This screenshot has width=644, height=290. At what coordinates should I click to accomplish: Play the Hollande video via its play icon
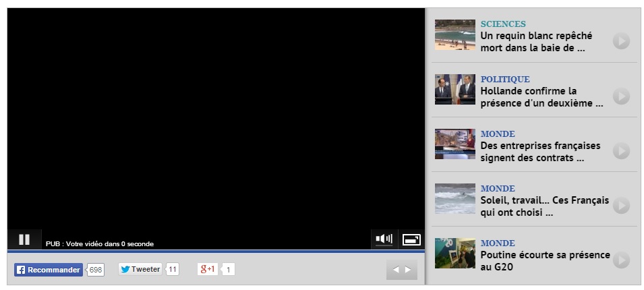point(622,96)
